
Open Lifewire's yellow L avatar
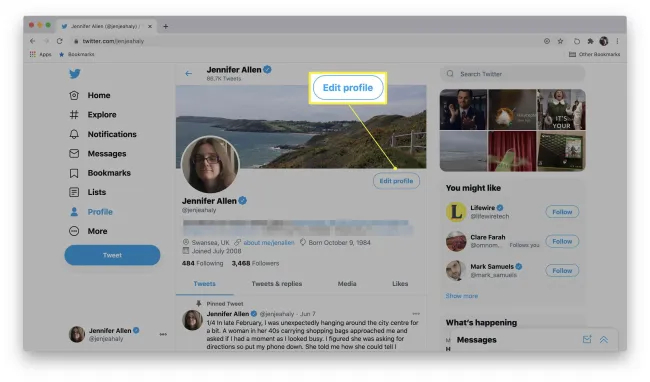[456, 212]
